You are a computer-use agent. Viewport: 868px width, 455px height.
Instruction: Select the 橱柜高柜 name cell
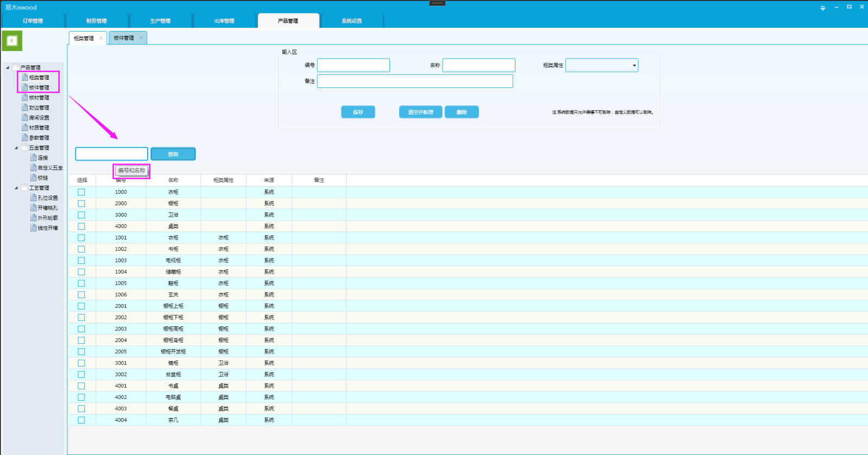pos(173,329)
